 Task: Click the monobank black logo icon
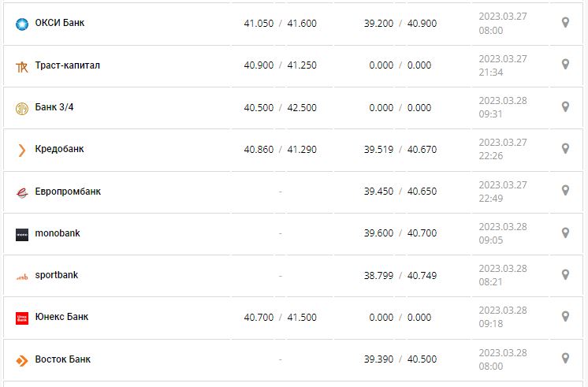(x=22, y=234)
